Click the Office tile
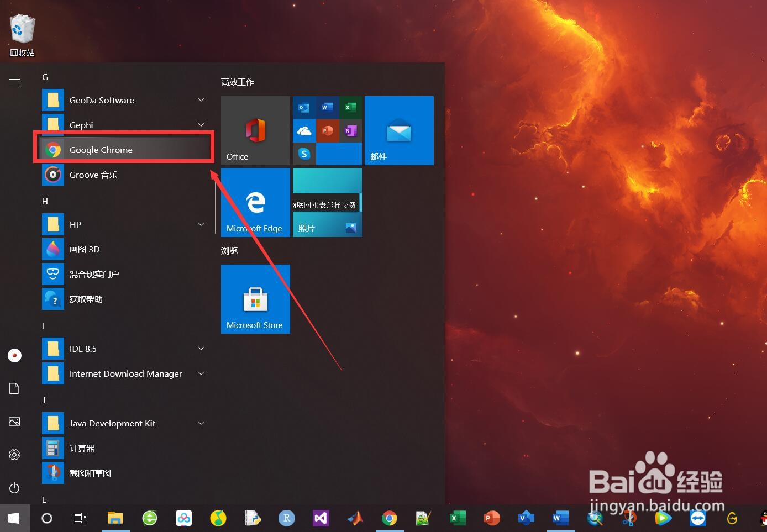The image size is (767, 532). [x=255, y=130]
